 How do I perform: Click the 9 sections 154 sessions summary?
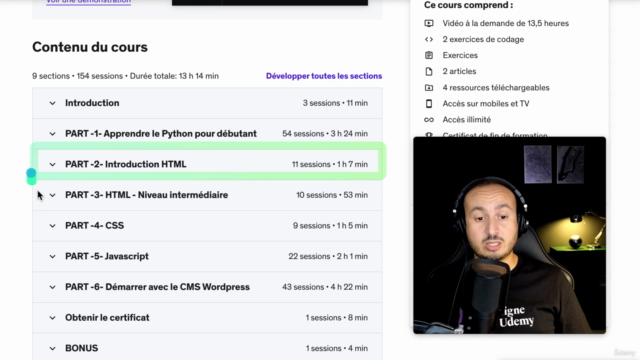coord(125,76)
